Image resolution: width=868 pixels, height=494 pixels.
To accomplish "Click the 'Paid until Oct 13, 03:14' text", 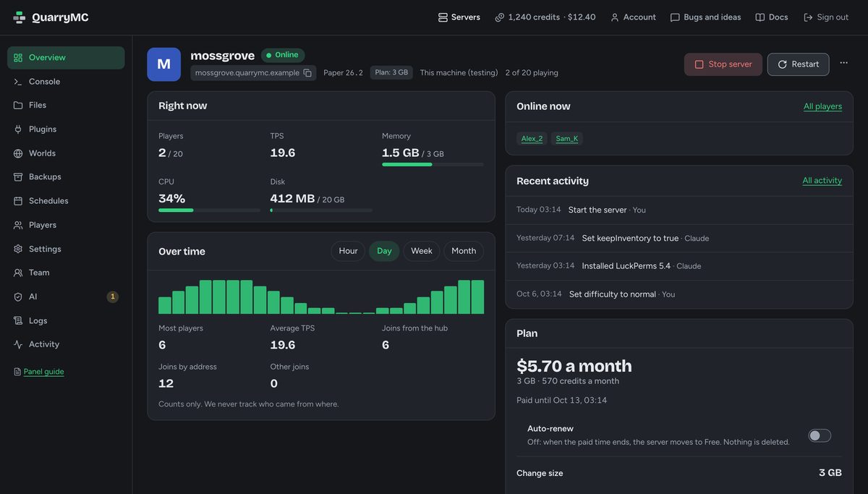I will 562,400.
